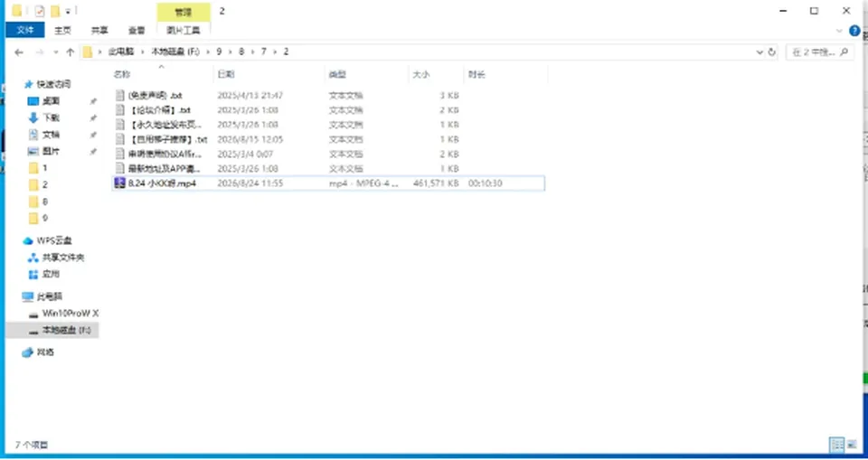This screenshot has height=460, width=868.
Task: Jump to folder 9 in breadcrumb
Action: [x=219, y=52]
